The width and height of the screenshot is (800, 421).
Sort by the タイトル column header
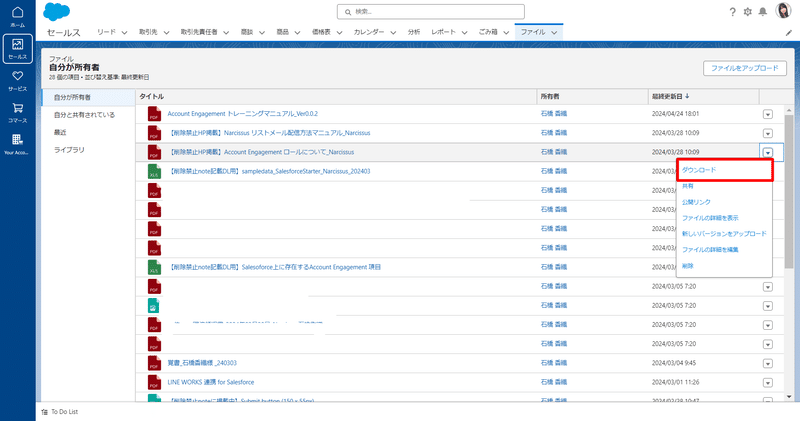point(152,96)
